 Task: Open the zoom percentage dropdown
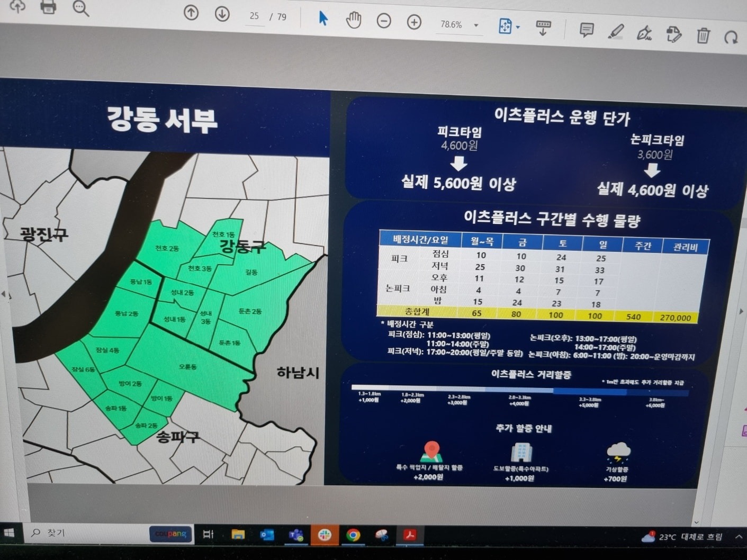coord(475,25)
